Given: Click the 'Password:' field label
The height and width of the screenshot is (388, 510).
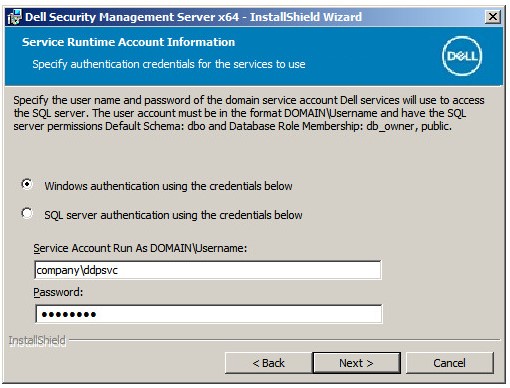Looking at the screenshot, I should tap(58, 292).
